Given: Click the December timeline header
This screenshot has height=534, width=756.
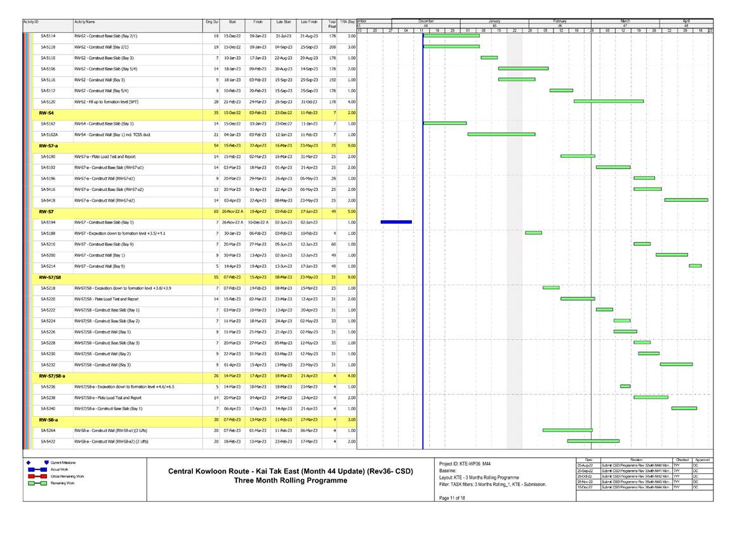Looking at the screenshot, I should [425, 20].
